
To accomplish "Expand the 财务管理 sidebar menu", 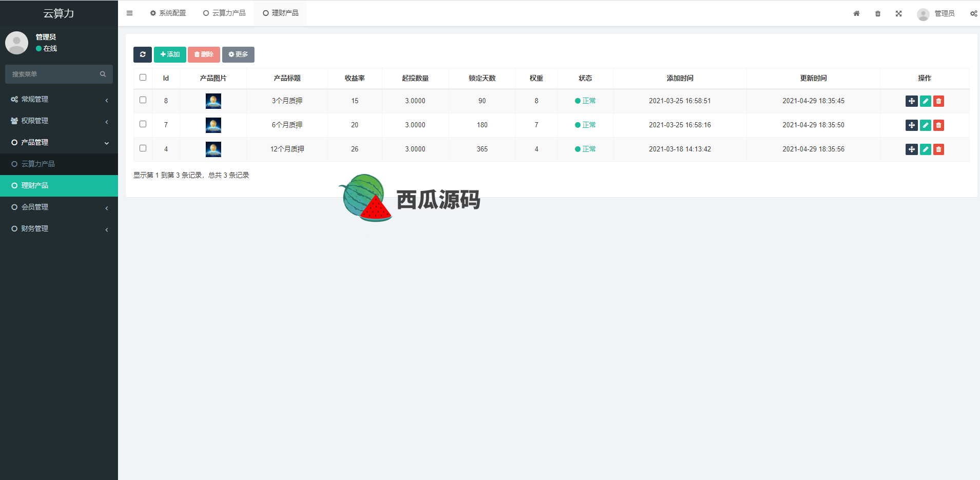I will [x=59, y=228].
